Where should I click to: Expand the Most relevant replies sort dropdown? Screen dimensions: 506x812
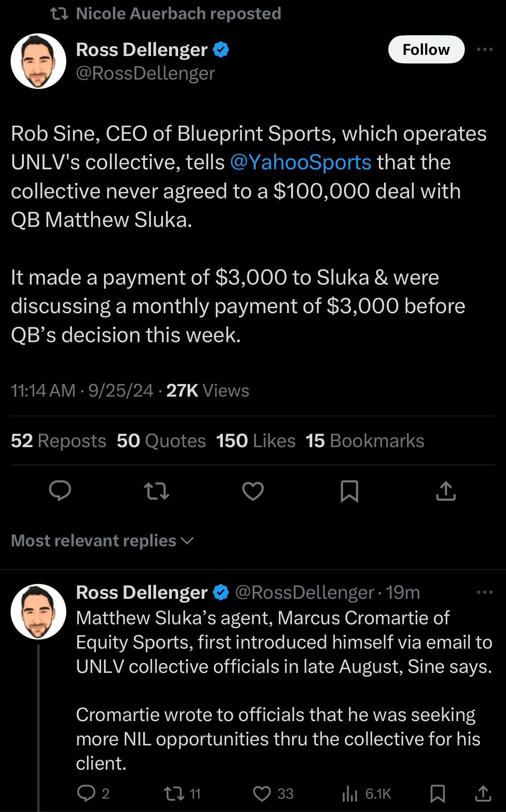click(102, 541)
